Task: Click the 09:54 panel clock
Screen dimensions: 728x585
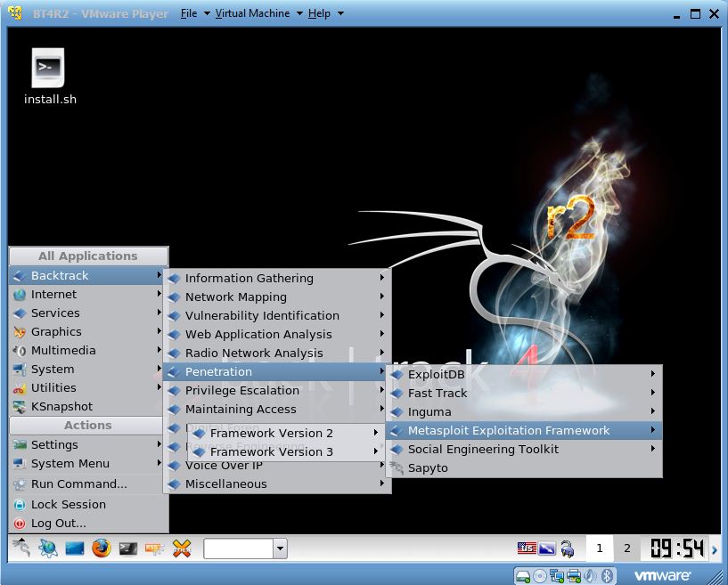Action: pyautogui.click(x=677, y=548)
